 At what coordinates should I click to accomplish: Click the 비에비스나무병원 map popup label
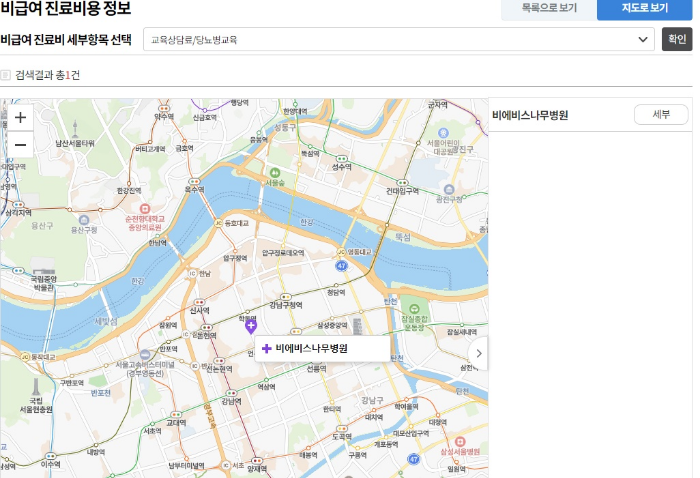tap(323, 349)
